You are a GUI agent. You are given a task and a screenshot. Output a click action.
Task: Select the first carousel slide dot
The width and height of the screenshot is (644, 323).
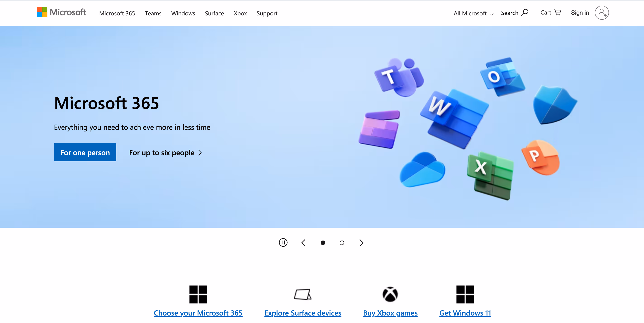tap(323, 243)
